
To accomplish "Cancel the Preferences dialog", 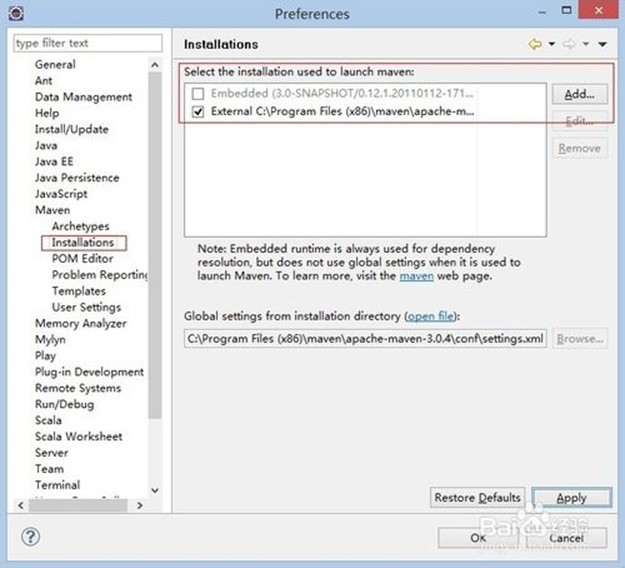I will click(x=566, y=538).
